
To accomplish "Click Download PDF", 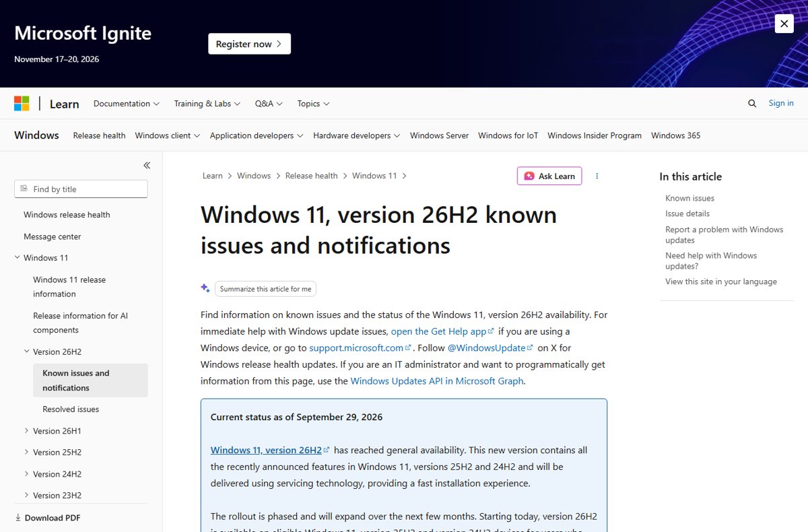I will pos(47,518).
